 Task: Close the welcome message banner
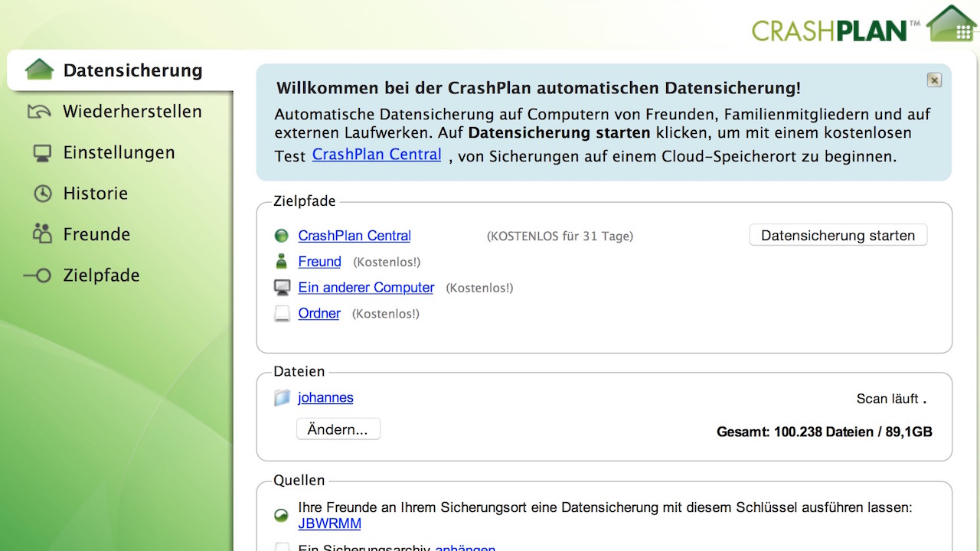click(x=934, y=80)
